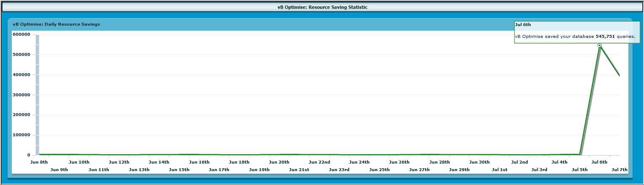Select the Jun 28th axis label
The height and width of the screenshot is (185, 644).
[x=439, y=162]
